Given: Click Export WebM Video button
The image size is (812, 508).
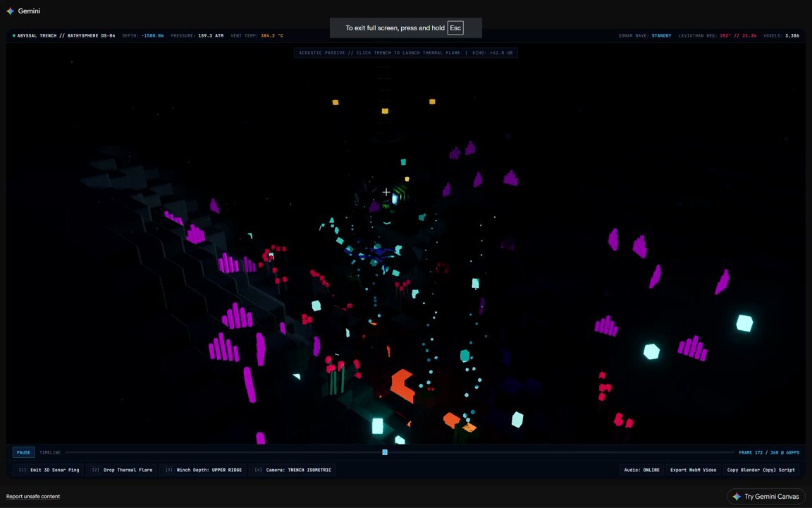Looking at the screenshot, I should coord(693,470).
